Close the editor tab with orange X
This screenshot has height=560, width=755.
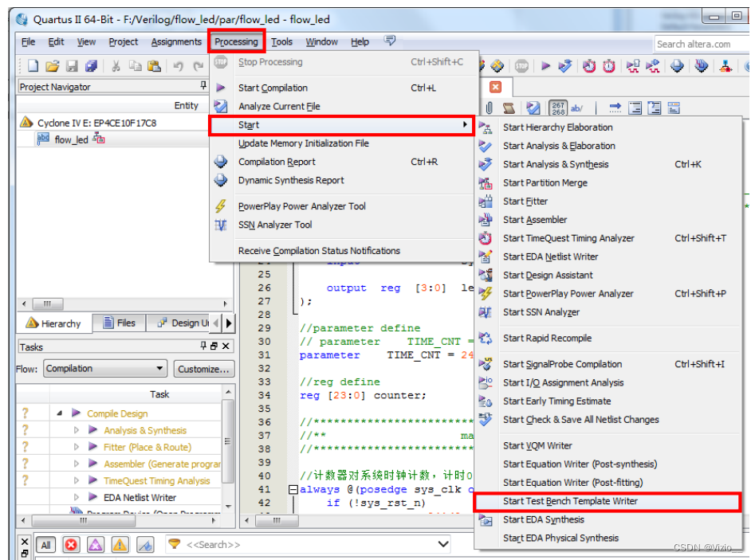click(495, 87)
